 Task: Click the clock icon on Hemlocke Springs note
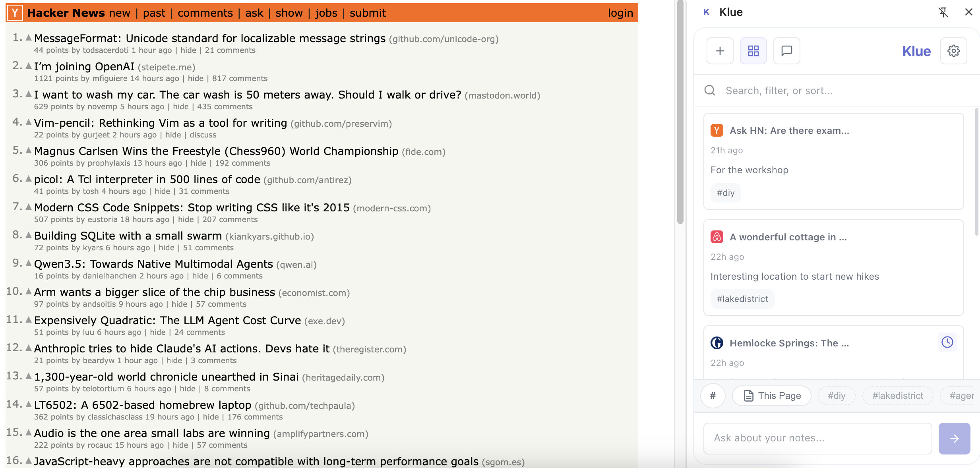(x=947, y=342)
